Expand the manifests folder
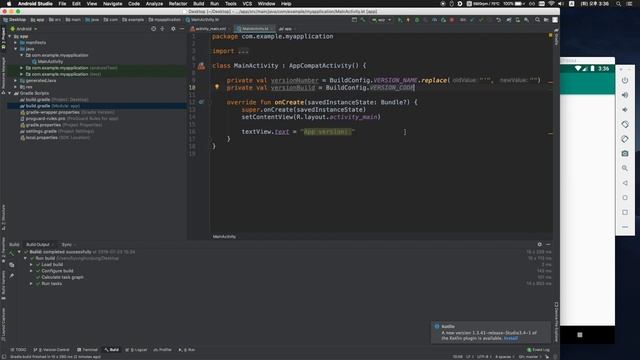This screenshot has height=360, width=640. [x=16, y=42]
